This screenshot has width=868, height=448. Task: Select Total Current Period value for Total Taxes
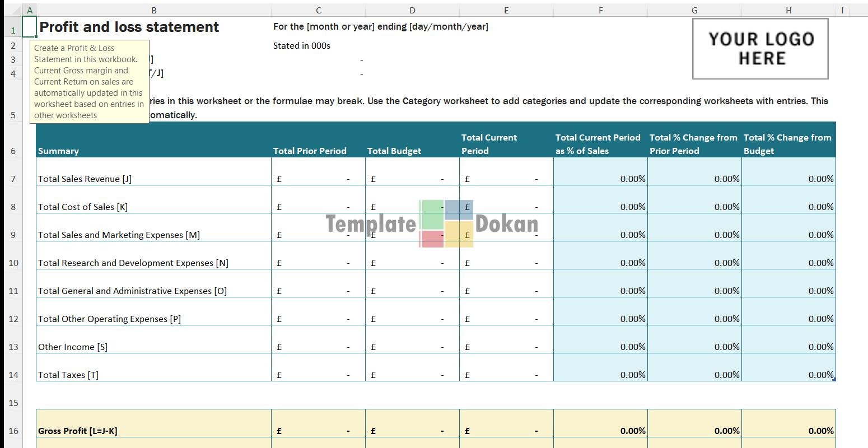(506, 375)
